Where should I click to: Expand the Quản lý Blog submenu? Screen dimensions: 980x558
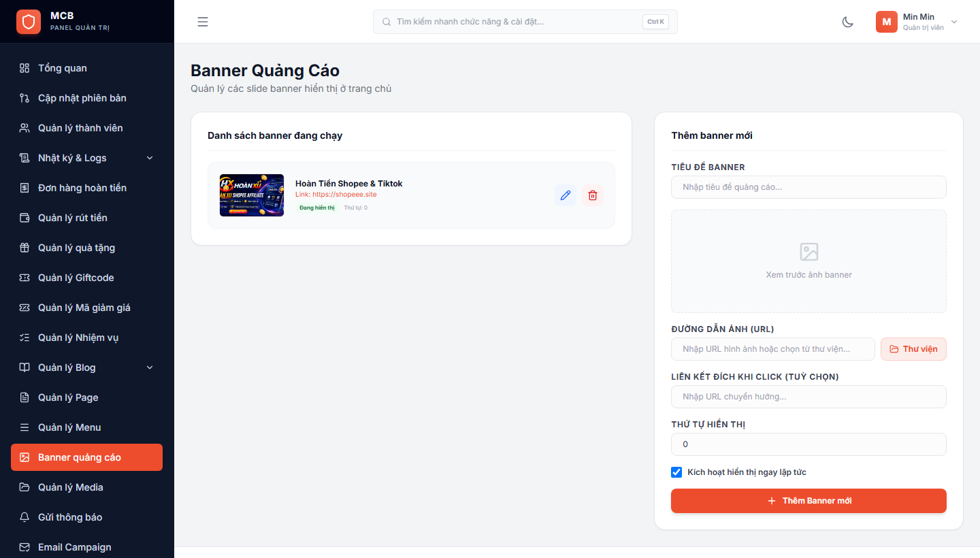pos(86,367)
